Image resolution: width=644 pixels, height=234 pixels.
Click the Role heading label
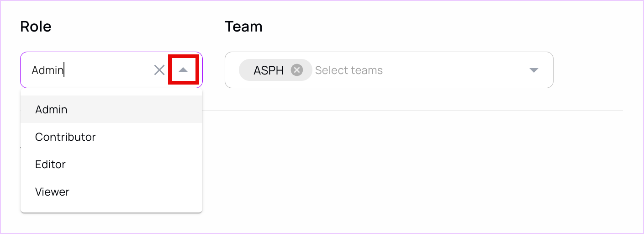click(36, 27)
